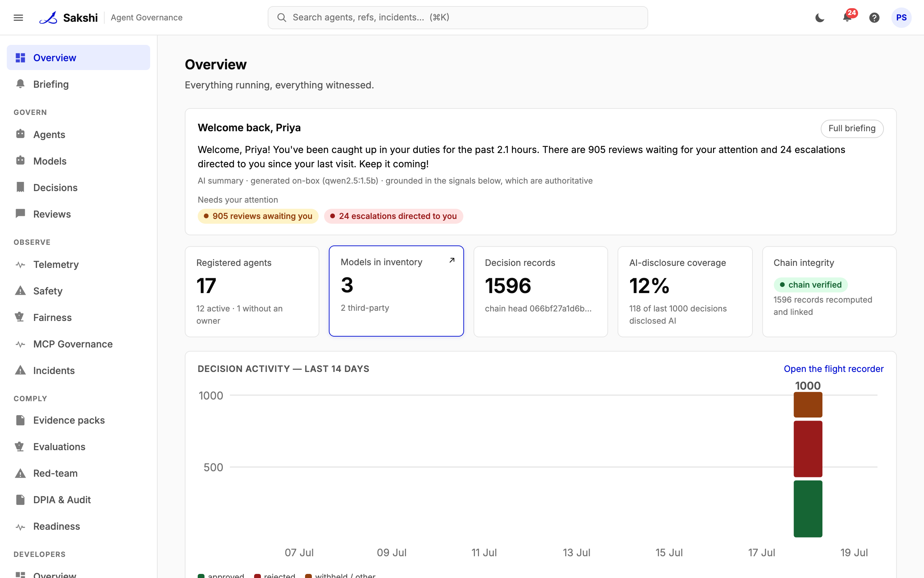
Task: Open the Registered agents card
Action: 252,291
